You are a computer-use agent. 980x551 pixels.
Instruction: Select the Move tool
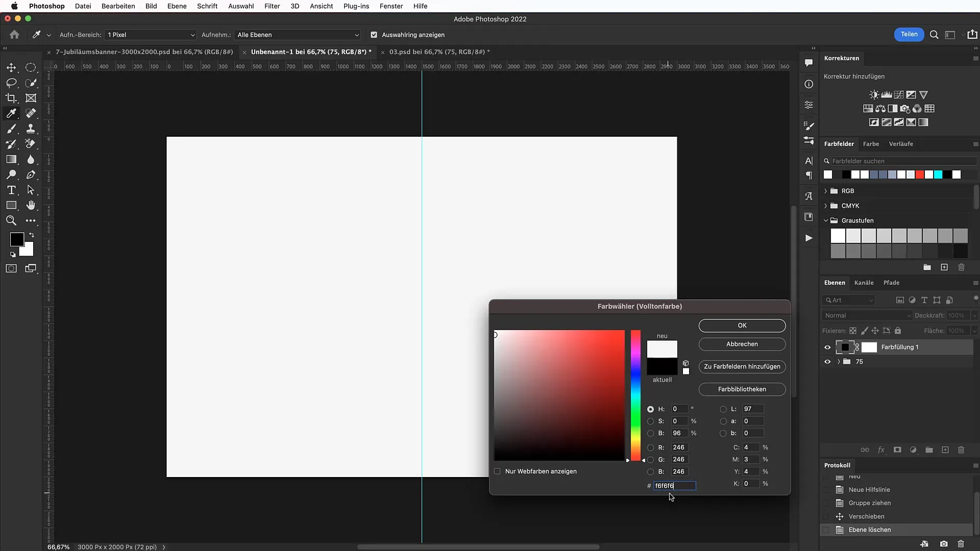11,67
